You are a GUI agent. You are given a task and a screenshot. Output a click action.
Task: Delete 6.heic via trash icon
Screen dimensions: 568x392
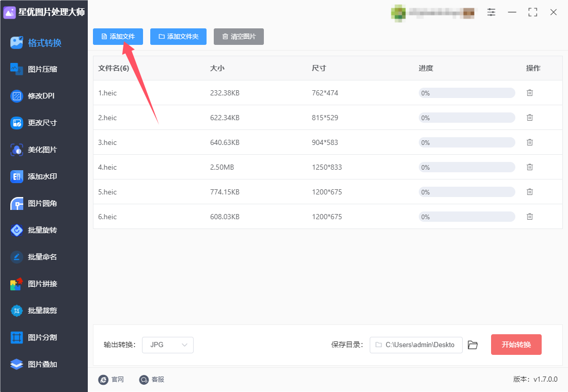point(530,217)
